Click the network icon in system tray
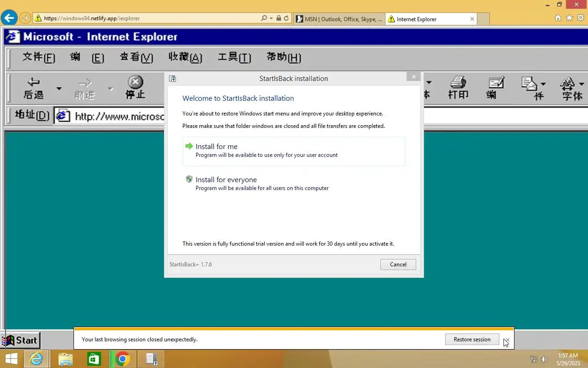 click(x=534, y=359)
